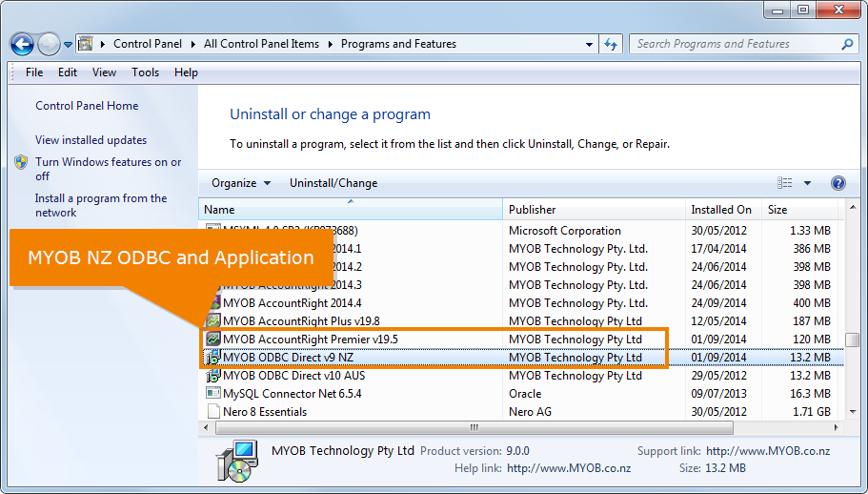Image resolution: width=868 pixels, height=494 pixels.
Task: Click the Control Panel address bar icon
Action: pos(85,44)
